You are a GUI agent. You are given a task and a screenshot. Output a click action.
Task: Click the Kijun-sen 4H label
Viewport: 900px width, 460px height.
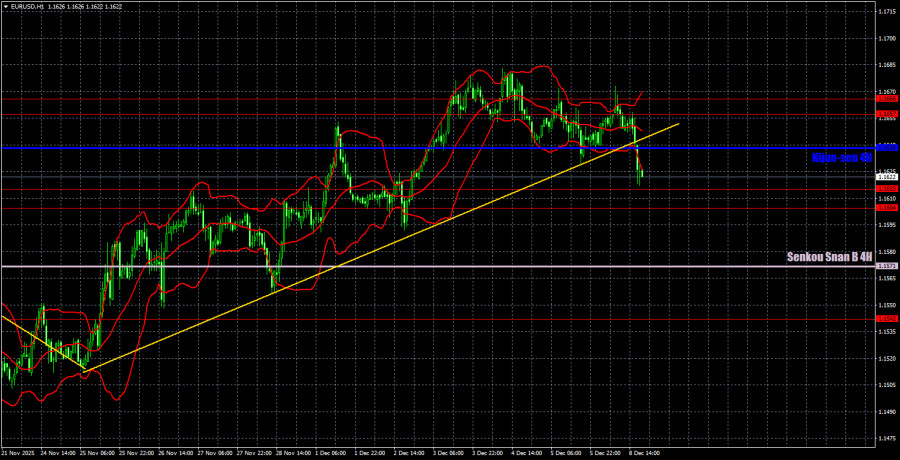(841, 157)
